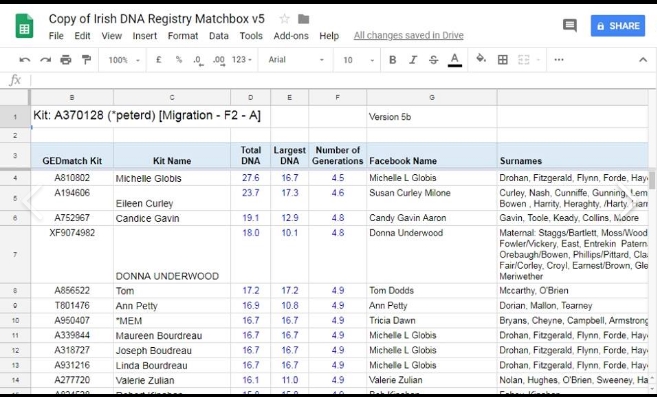The width and height of the screenshot is (657, 397).
Task: Activate the paint format tool
Action: [86, 60]
